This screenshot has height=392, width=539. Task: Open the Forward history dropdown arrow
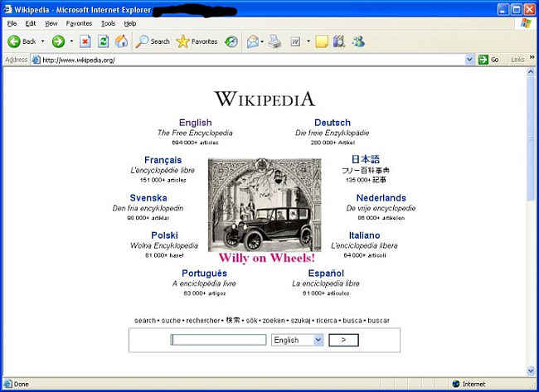pos(71,41)
